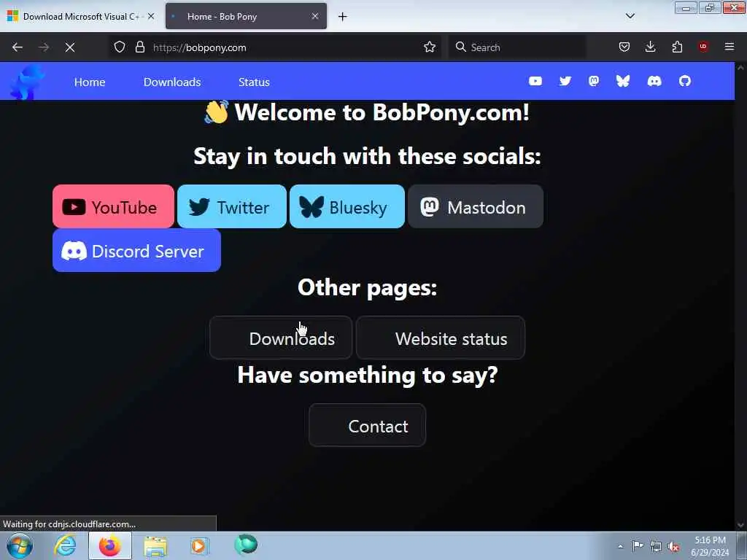747x560 pixels.
Task: Open the tracking protection shield icon
Action: pos(120,47)
